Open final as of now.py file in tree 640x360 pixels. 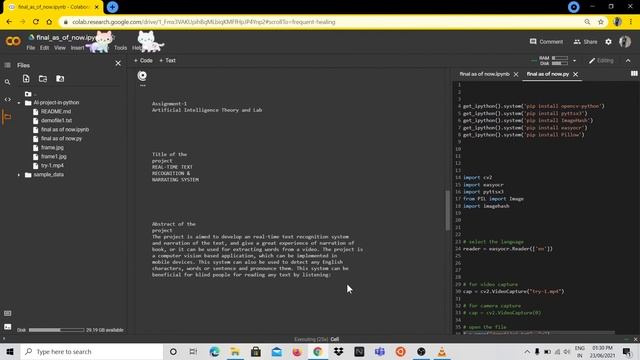click(x=61, y=138)
